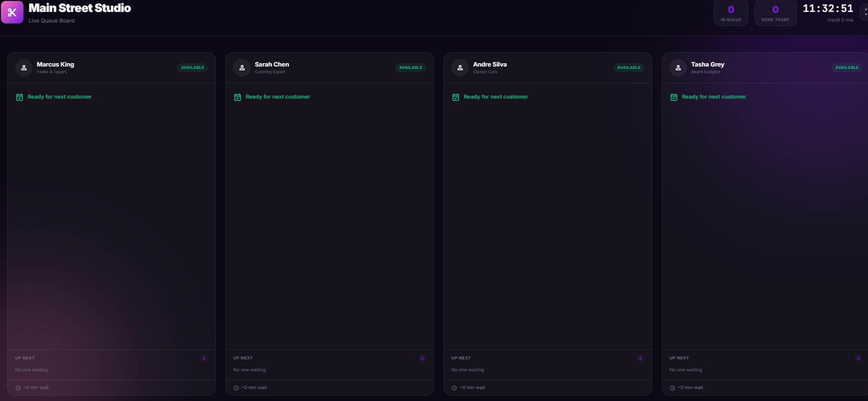Click Up Next count badge for Tasha Grey
This screenshot has width=868, height=401.
[858, 358]
